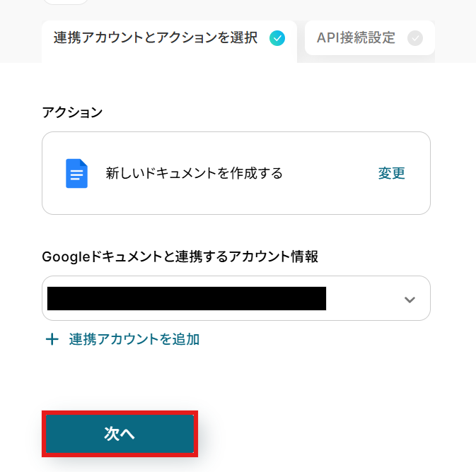Click the 変更 link to change action
The height and width of the screenshot is (472, 476).
pos(391,173)
